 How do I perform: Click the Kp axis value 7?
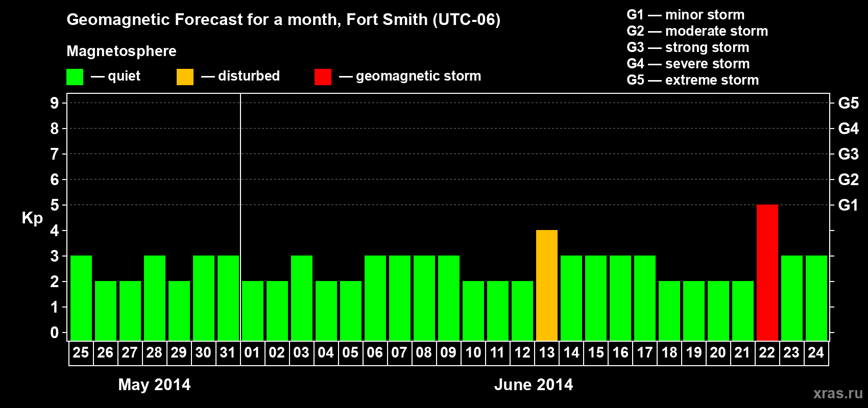pyautogui.click(x=55, y=154)
